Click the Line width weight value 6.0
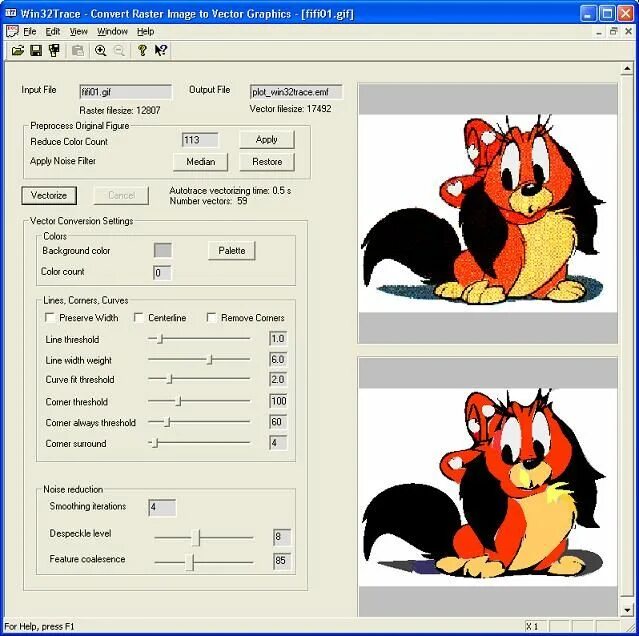639x636 pixels. [x=278, y=359]
